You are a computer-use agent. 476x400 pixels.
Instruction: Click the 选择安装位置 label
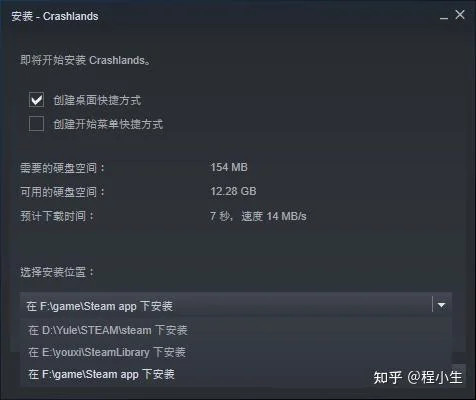pos(57,272)
